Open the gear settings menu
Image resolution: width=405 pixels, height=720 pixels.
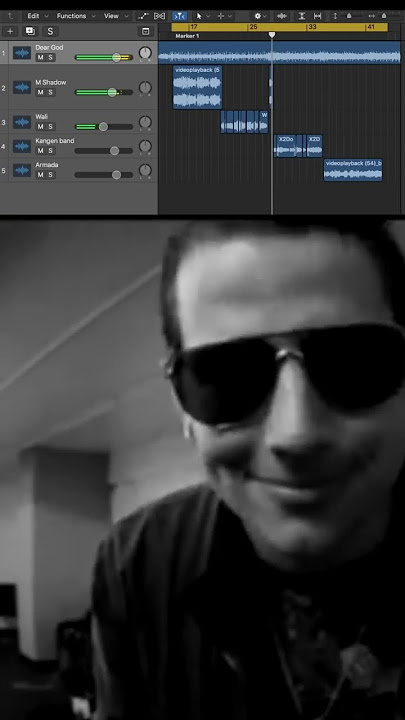pos(260,16)
